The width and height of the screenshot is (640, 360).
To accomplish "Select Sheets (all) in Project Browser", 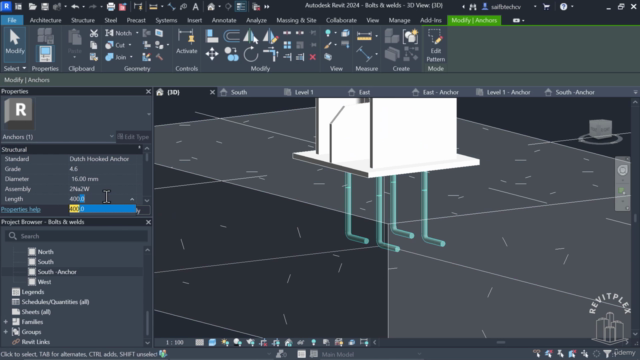I will click(x=36, y=312).
